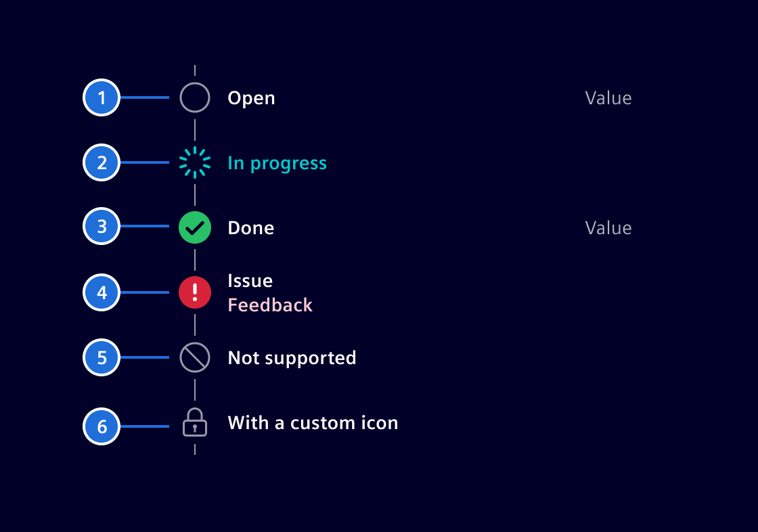This screenshot has height=532, width=758.
Task: Click the blue number 6 marker
Action: [102, 426]
